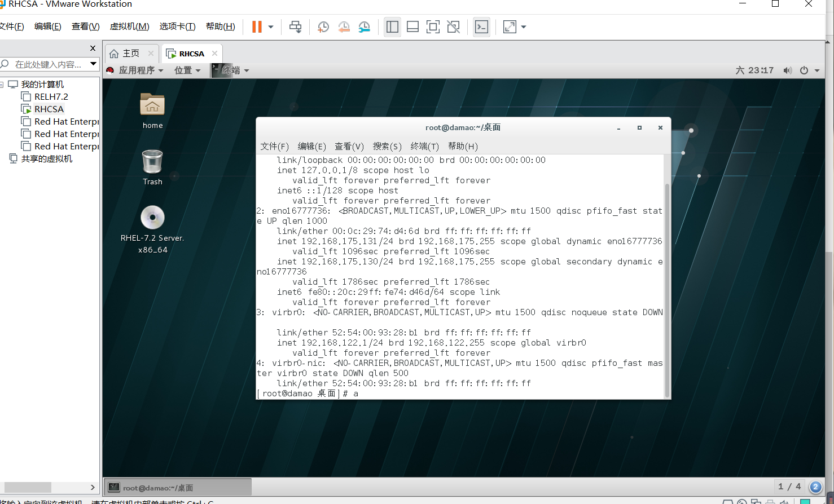This screenshot has width=834, height=504.
Task: Switch to the 主页 tab
Action: click(x=131, y=53)
